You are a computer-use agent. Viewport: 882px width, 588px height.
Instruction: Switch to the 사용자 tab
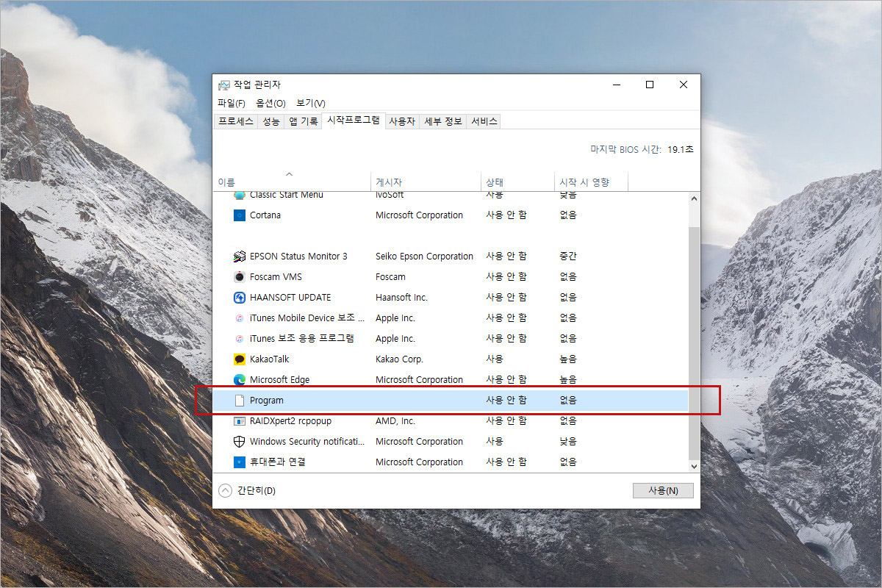(x=402, y=121)
